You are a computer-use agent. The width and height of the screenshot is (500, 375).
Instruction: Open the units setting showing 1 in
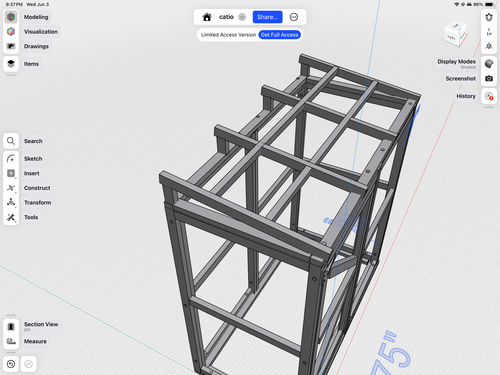coord(489,32)
